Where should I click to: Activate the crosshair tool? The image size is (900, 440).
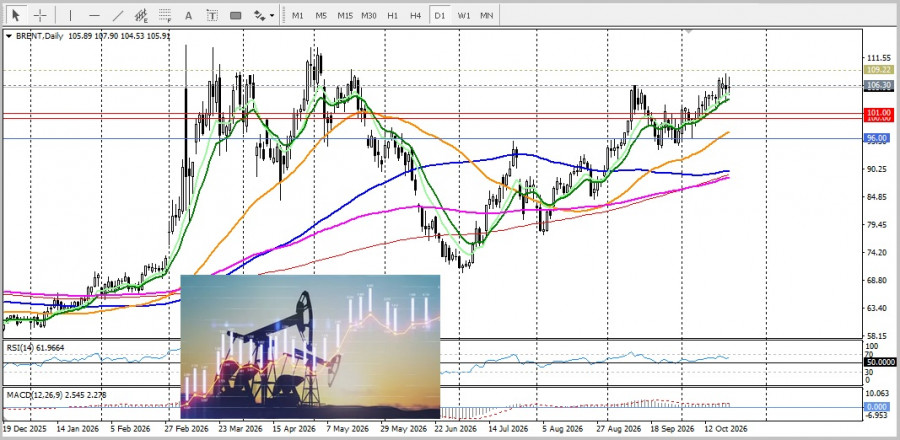(41, 15)
